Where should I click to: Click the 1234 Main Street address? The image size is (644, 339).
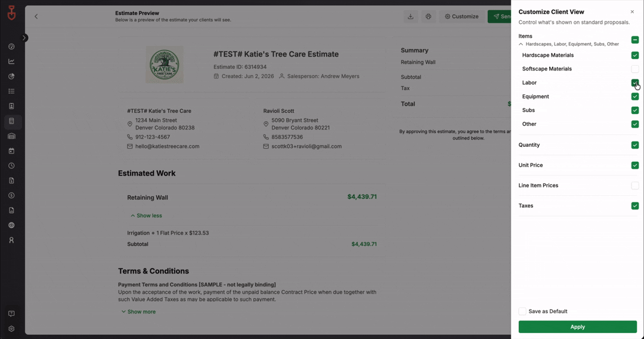[165, 124]
